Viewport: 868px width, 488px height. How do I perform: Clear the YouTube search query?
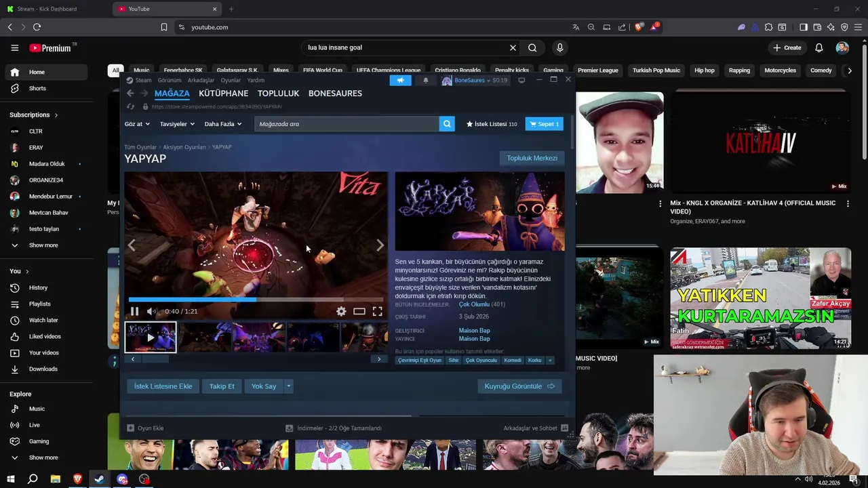(x=513, y=47)
